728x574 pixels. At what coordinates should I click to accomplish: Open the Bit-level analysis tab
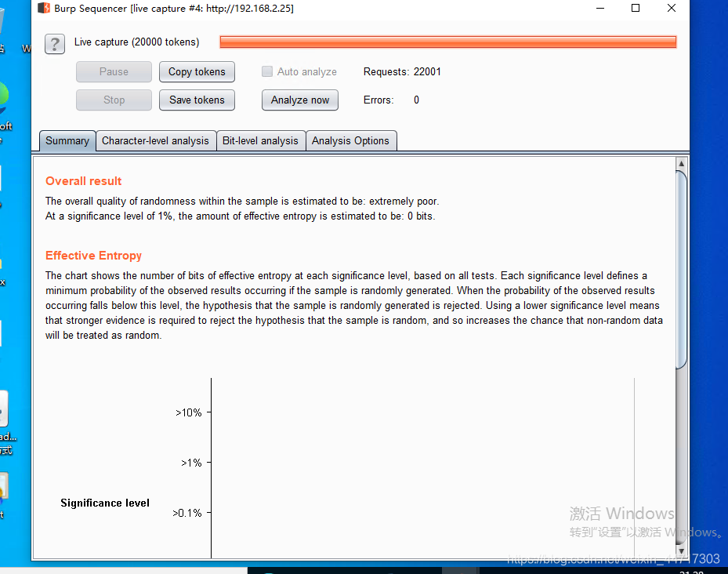(x=260, y=141)
